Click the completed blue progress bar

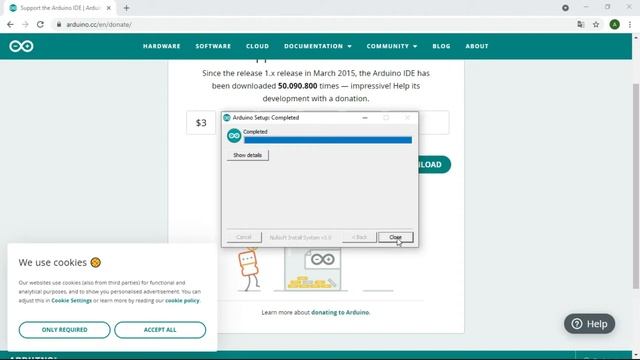tap(328, 140)
